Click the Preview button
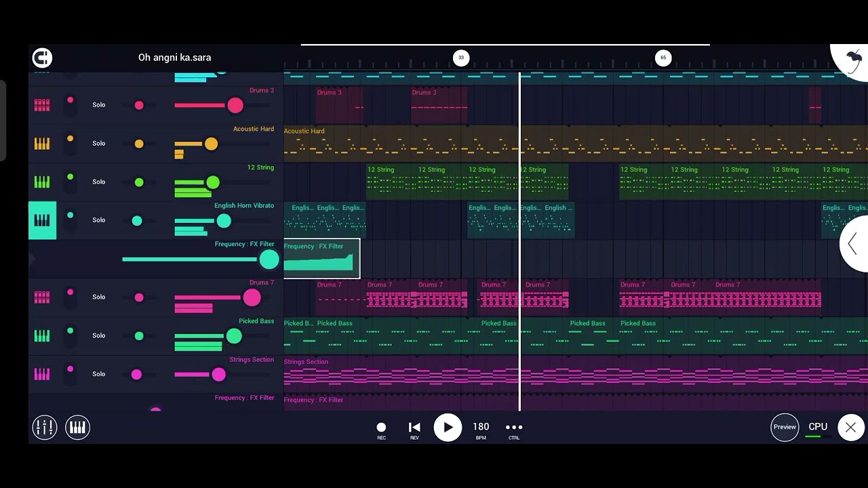Screen dimensions: 868x488 point(785,427)
